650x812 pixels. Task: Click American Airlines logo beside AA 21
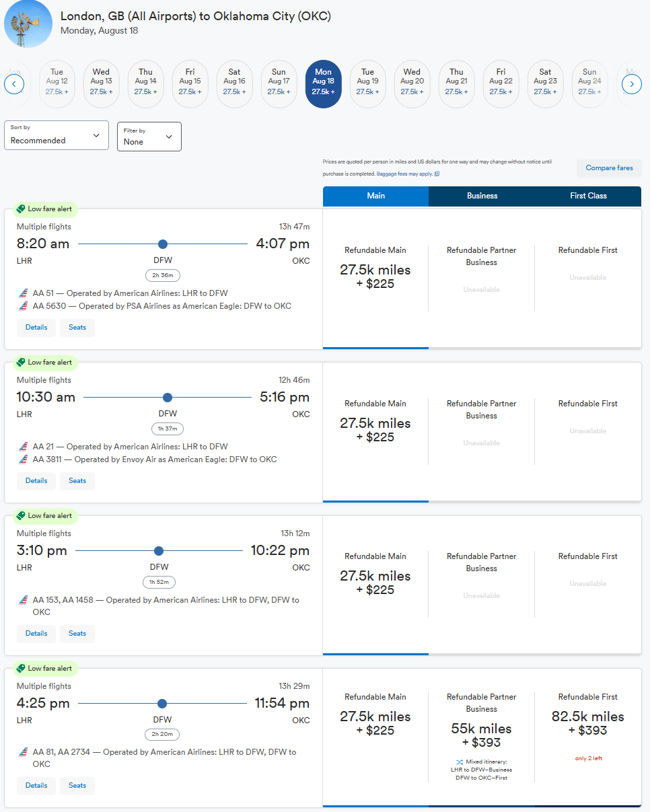[x=24, y=447]
